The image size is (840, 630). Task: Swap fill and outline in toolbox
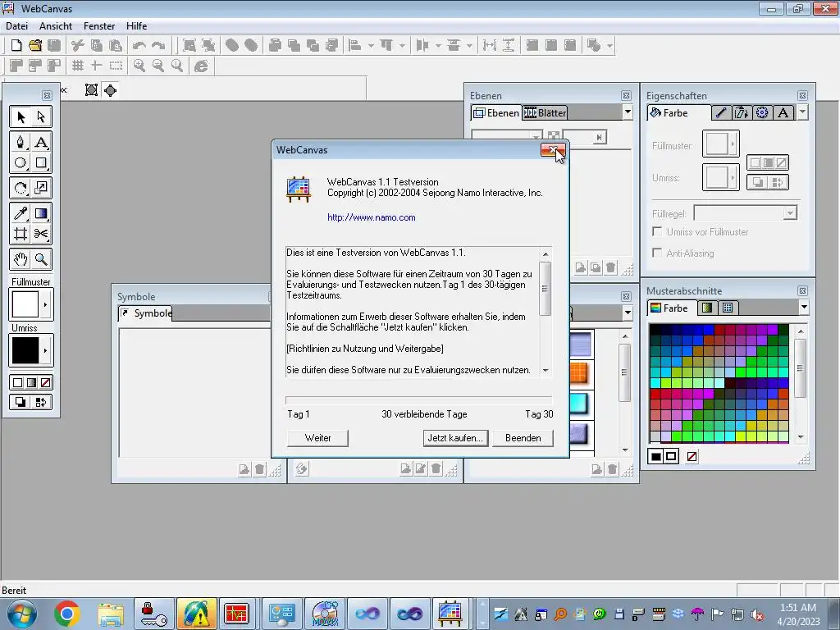pos(41,402)
